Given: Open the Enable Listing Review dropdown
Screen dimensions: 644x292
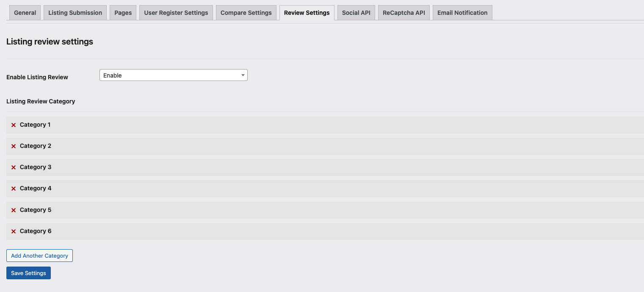Looking at the screenshot, I should 173,75.
